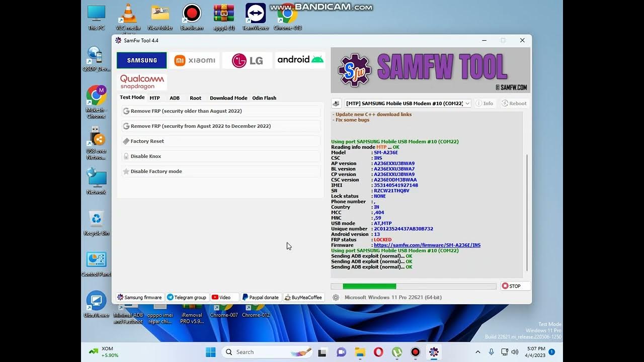Image resolution: width=644 pixels, height=362 pixels.
Task: Click the FRP status LOCKED text
Action: pyautogui.click(x=382, y=240)
